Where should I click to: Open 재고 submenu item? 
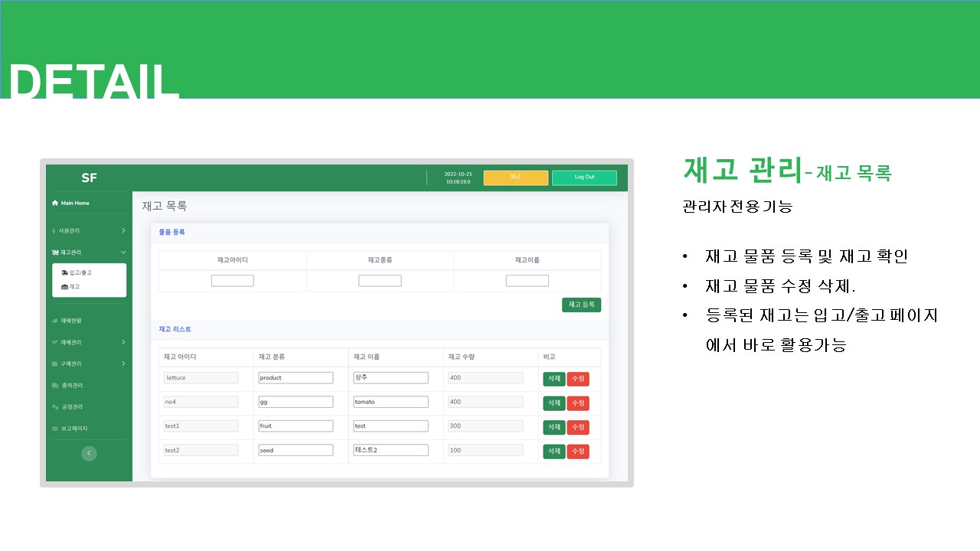(x=70, y=287)
